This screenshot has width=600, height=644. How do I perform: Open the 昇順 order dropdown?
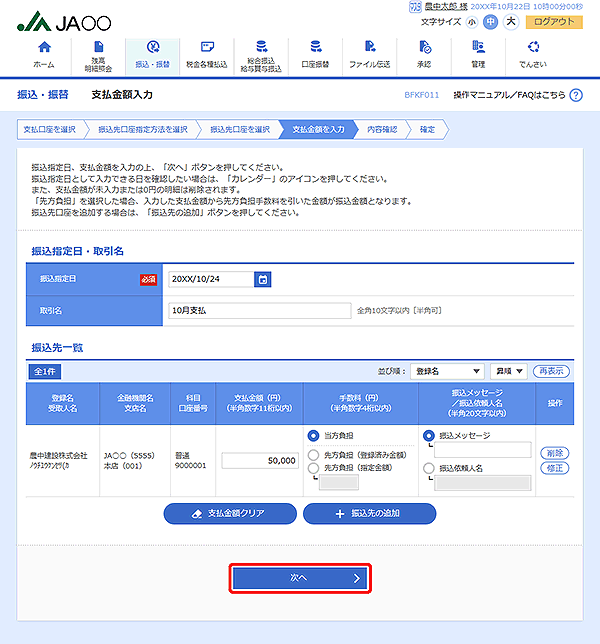click(507, 371)
